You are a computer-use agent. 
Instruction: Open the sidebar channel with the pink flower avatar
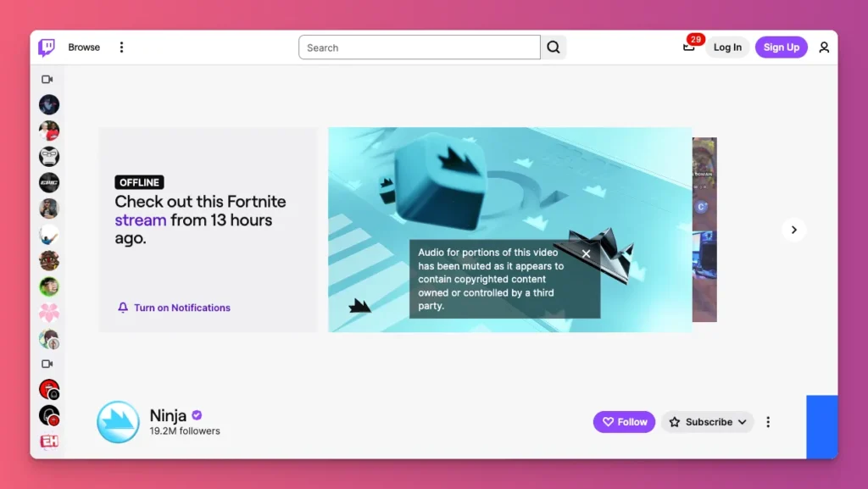pyautogui.click(x=49, y=313)
